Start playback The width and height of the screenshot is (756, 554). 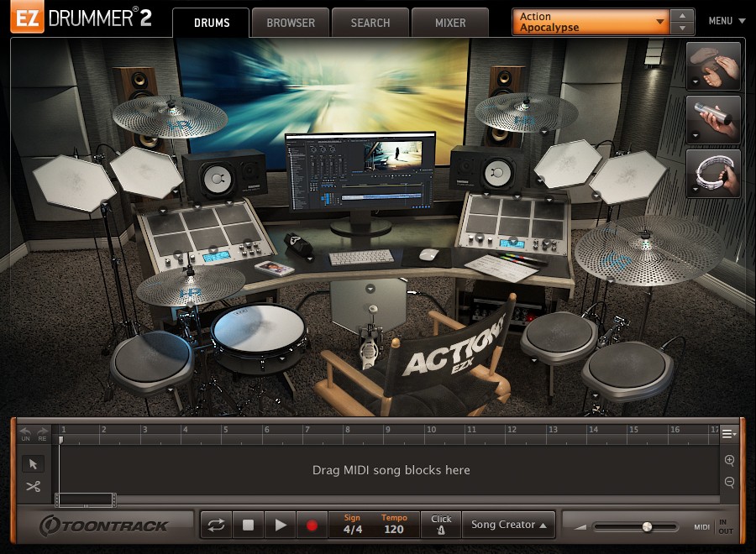tap(280, 525)
